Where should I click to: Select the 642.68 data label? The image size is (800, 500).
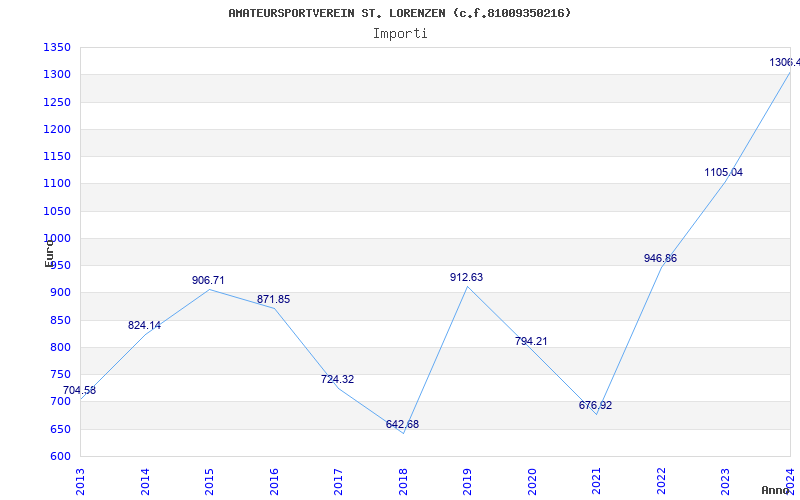(402, 424)
